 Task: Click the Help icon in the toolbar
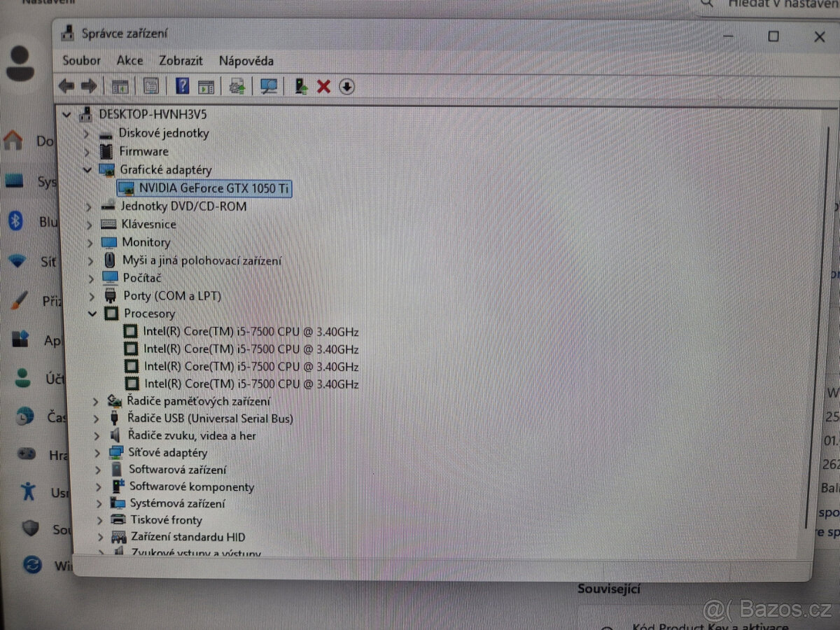[x=181, y=85]
